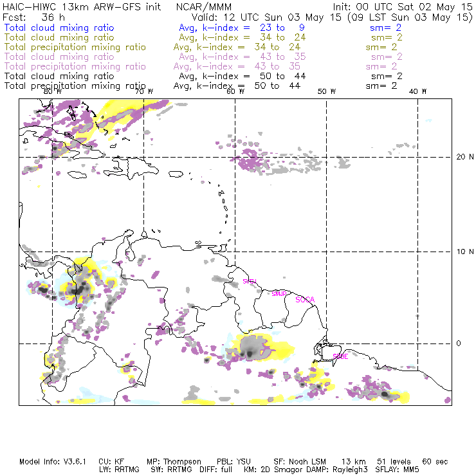Click the blue Total cloud mixing ratio legend line
This screenshot has height=476, width=476.
click(59, 28)
